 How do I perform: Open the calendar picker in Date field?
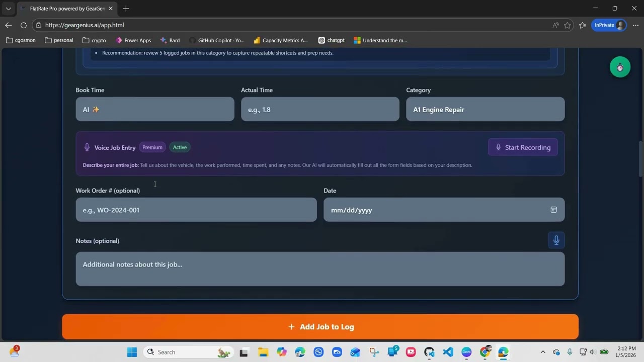[553, 210]
